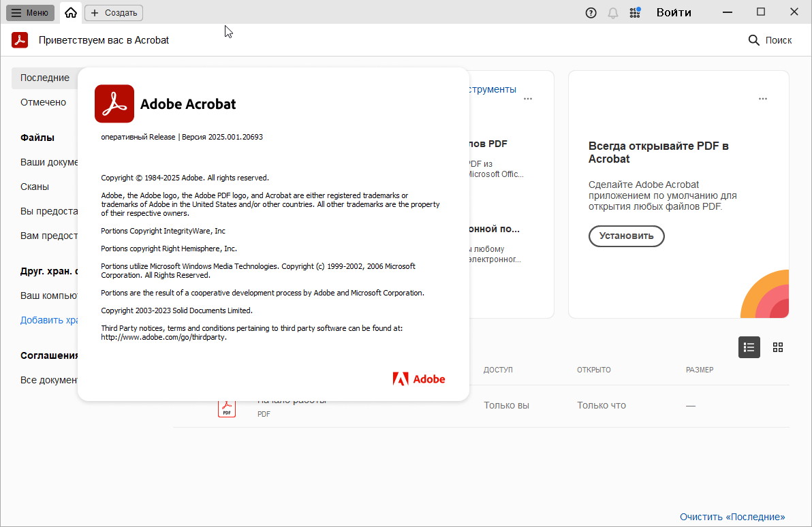The image size is (812, 527).
Task: Click the tools link at top of card
Action: [x=493, y=89]
